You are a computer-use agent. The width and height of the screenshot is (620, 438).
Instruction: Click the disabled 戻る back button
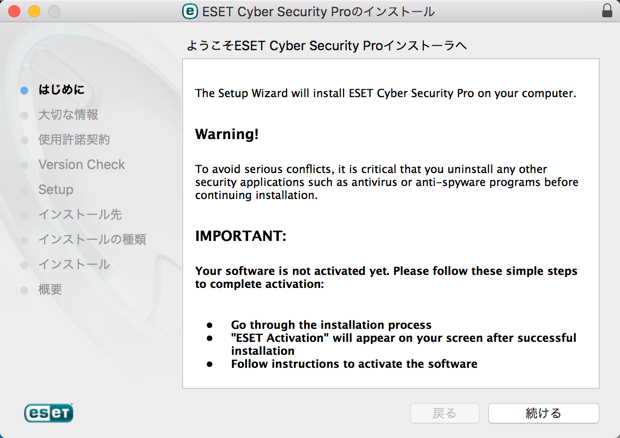(x=445, y=413)
